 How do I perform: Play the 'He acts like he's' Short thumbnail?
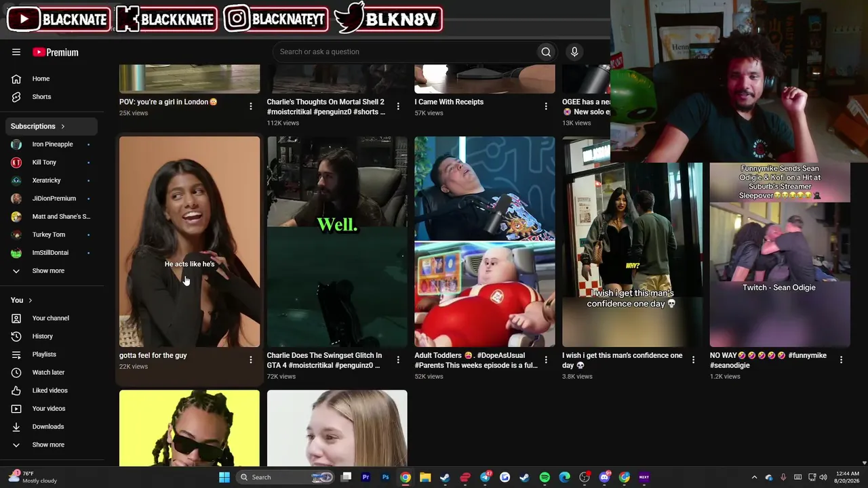click(x=189, y=242)
